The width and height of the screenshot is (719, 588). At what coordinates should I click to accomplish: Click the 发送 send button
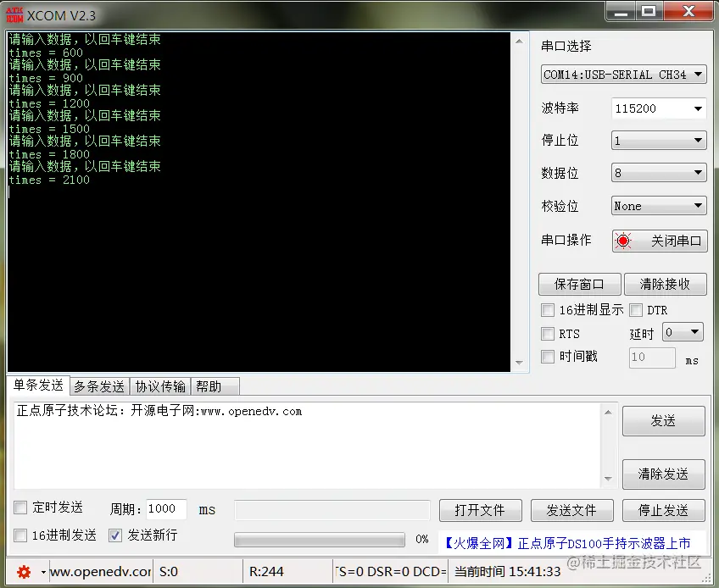[664, 421]
